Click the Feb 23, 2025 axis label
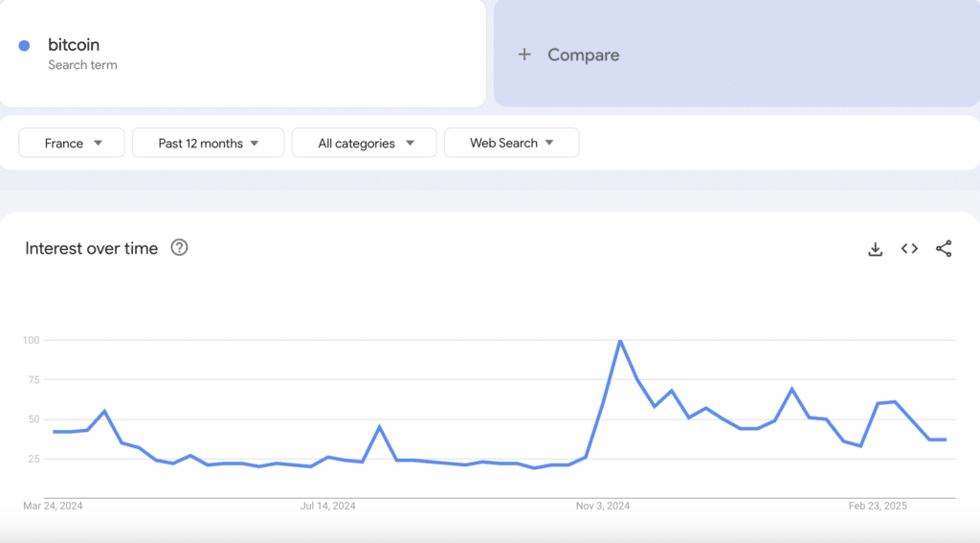 [x=878, y=506]
